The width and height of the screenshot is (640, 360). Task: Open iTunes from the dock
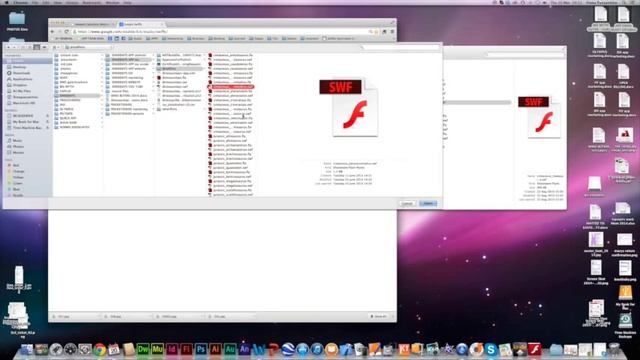(317, 350)
